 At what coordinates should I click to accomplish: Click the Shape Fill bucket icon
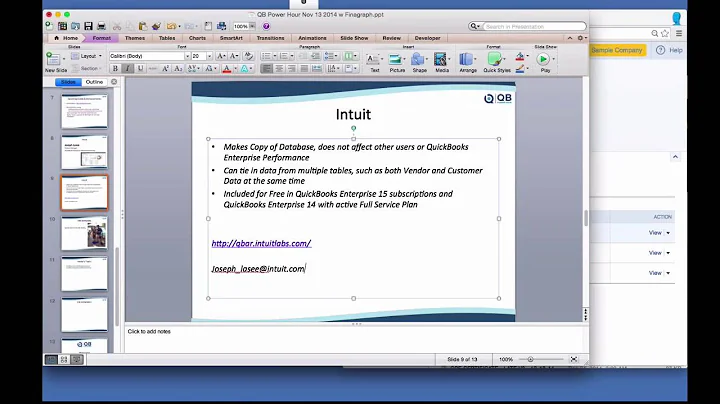520,56
